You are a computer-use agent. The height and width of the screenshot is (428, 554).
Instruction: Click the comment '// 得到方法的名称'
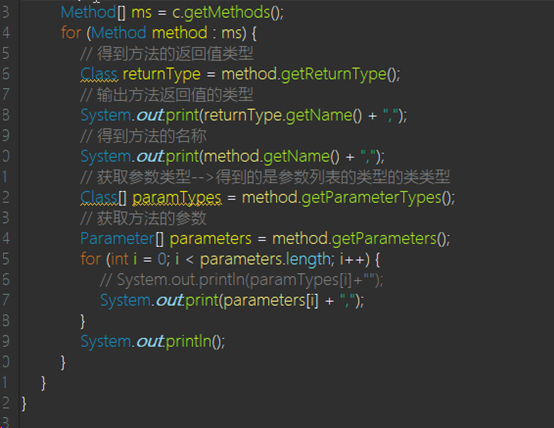point(143,136)
